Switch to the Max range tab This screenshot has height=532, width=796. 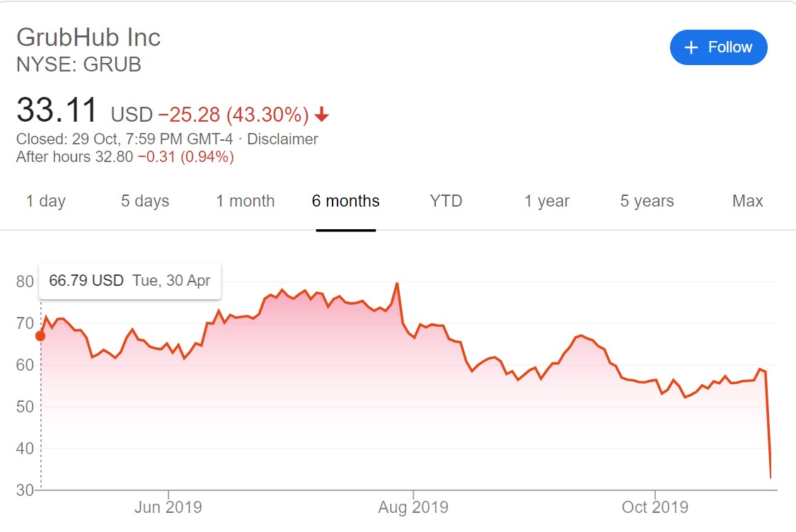pos(747,201)
